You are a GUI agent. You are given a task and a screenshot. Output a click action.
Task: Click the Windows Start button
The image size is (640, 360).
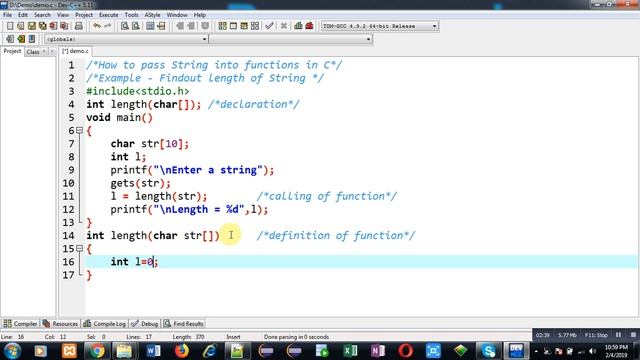tap(12, 351)
